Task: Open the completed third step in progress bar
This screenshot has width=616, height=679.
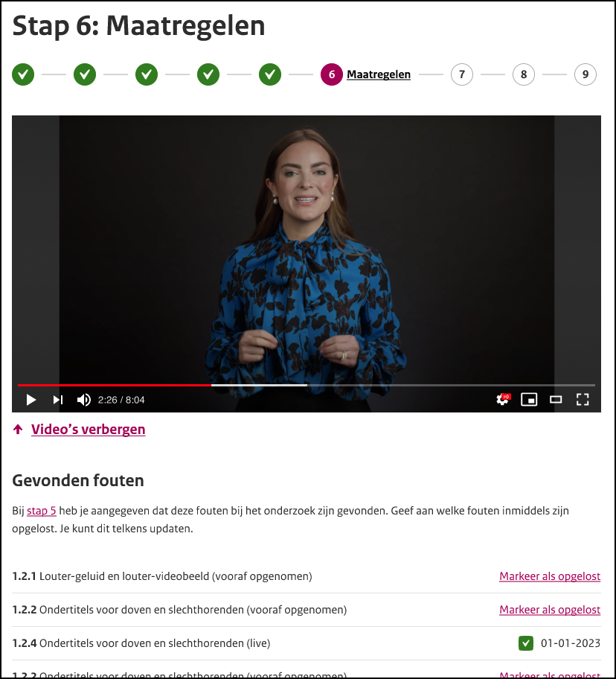Action: 147,74
